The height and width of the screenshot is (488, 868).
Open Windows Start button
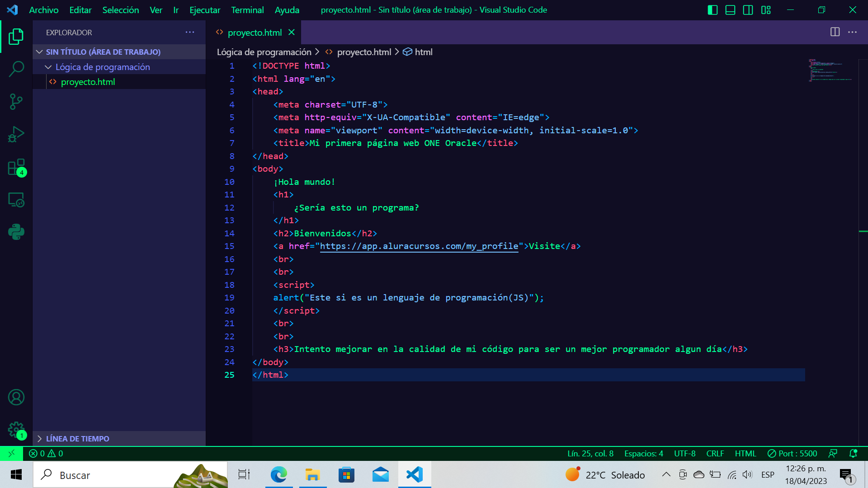pyautogui.click(x=16, y=475)
